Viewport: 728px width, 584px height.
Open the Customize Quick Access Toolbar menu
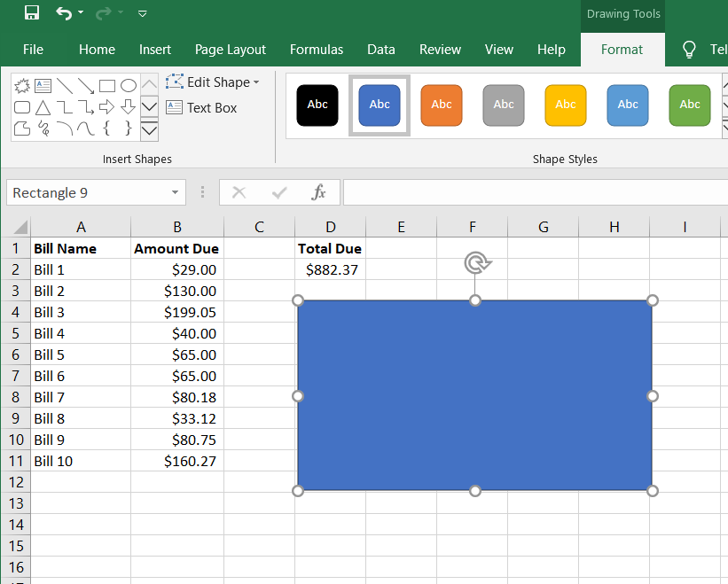click(x=143, y=13)
